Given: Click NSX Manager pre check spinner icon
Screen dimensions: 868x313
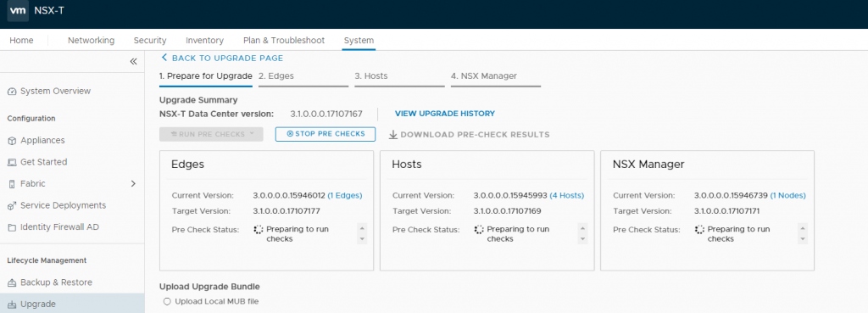Looking at the screenshot, I should [x=699, y=229].
